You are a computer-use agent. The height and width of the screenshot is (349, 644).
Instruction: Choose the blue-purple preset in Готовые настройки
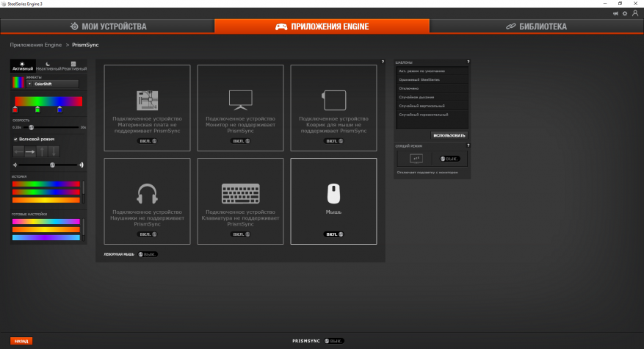coord(46,237)
